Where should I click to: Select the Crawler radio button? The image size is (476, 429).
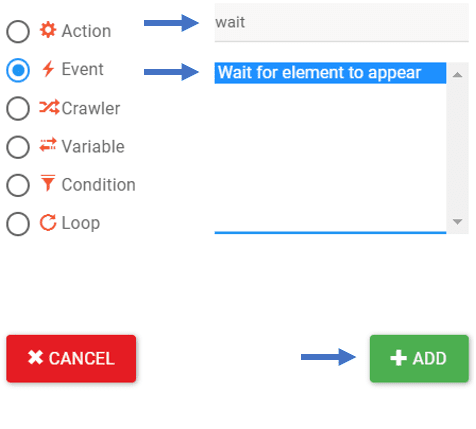18,108
